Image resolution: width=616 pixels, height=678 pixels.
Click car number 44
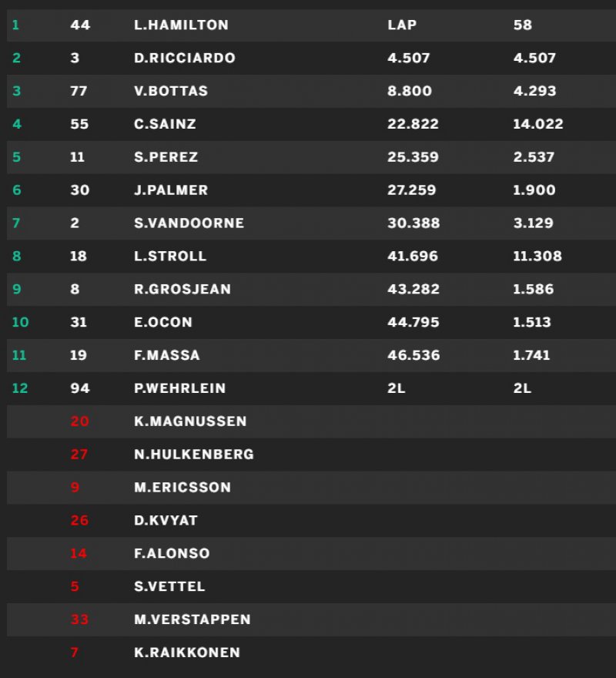tap(80, 25)
